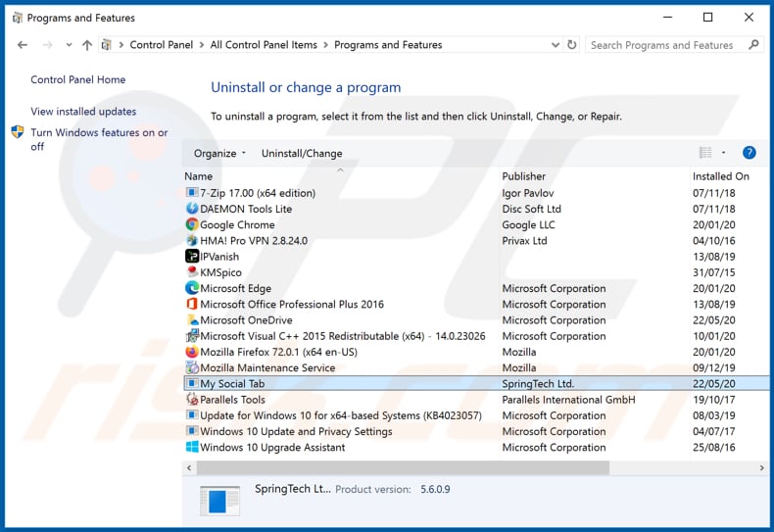Screen dimensions: 774x532
Task: Click the scroll right arrow
Action: point(761,468)
